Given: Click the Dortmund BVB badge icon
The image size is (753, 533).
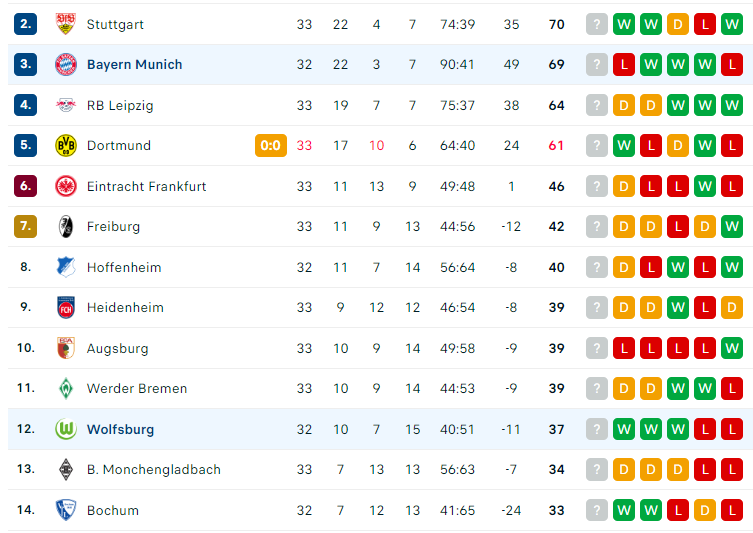Looking at the screenshot, I should point(66,145).
